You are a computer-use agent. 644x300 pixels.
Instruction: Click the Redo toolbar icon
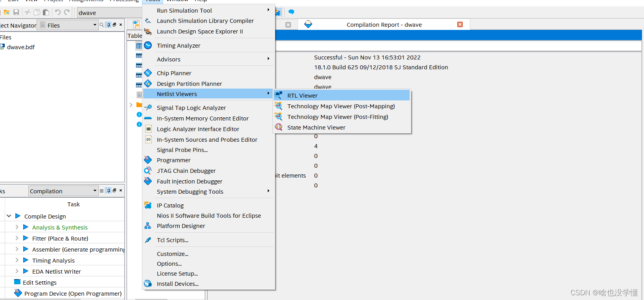(67, 13)
